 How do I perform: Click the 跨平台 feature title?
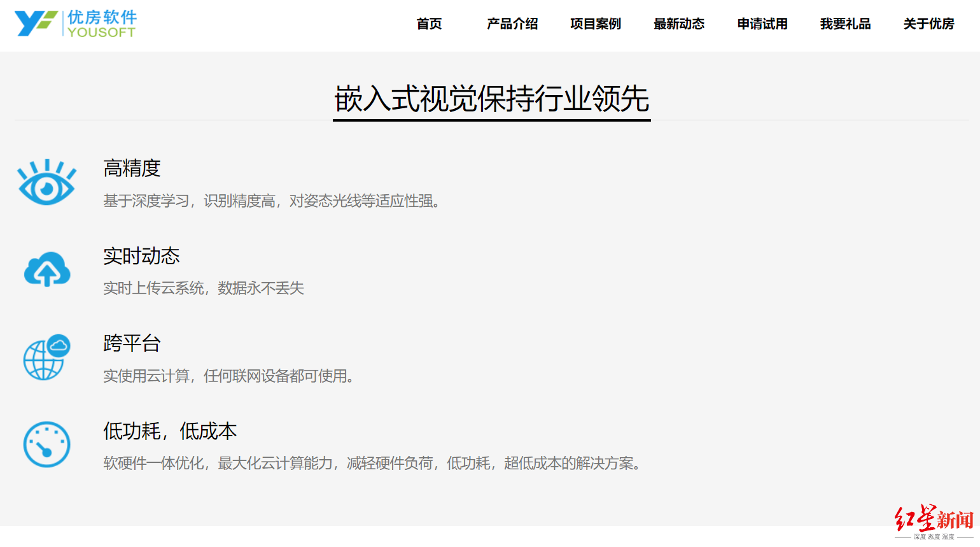pyautogui.click(x=132, y=344)
